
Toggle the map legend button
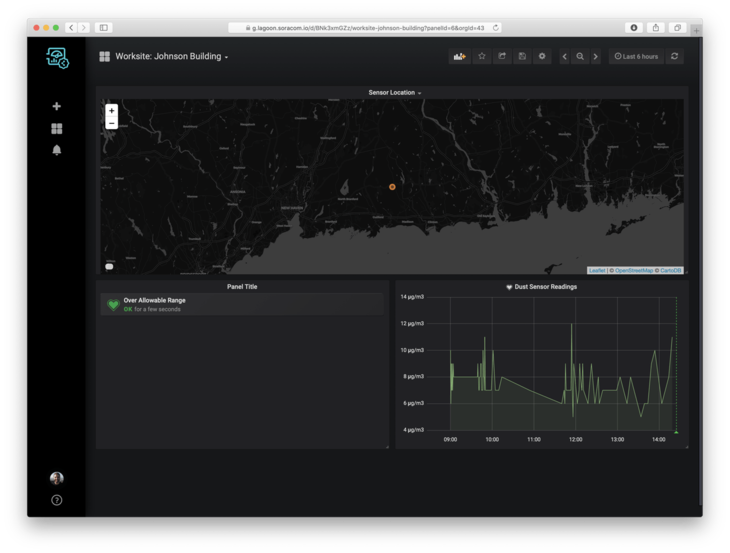(x=109, y=267)
